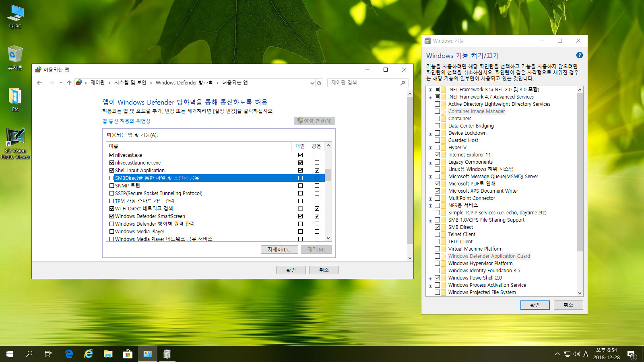This screenshot has height=362, width=644.
Task: Click the 제어판 검색 input field
Action: point(364,83)
